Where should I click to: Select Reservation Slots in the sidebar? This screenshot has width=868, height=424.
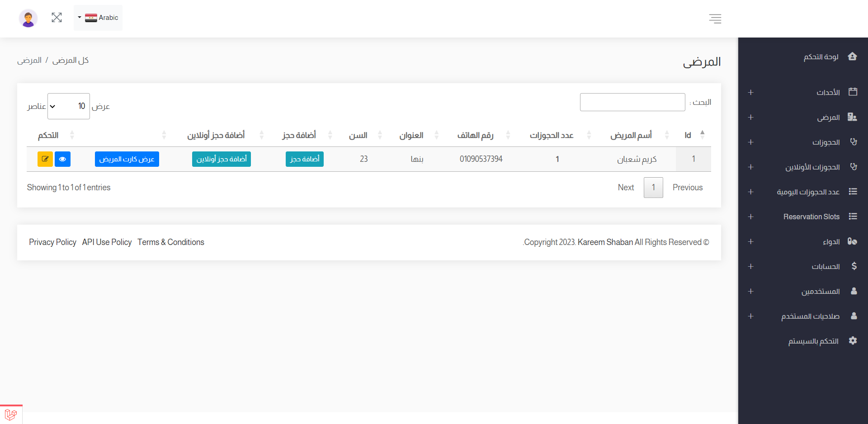(x=811, y=217)
